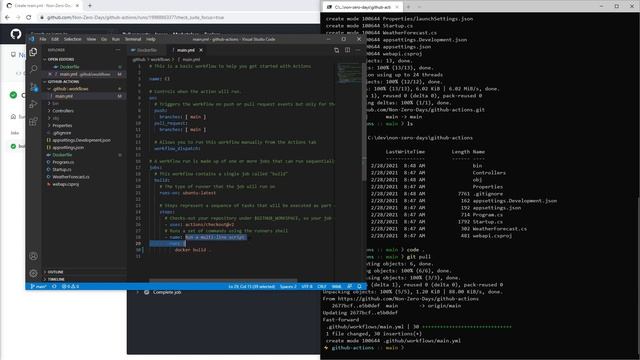Open Dockerfile in the GITHUB-ACTIONS file tree
The height and width of the screenshot is (360, 640).
pyautogui.click(x=62, y=155)
